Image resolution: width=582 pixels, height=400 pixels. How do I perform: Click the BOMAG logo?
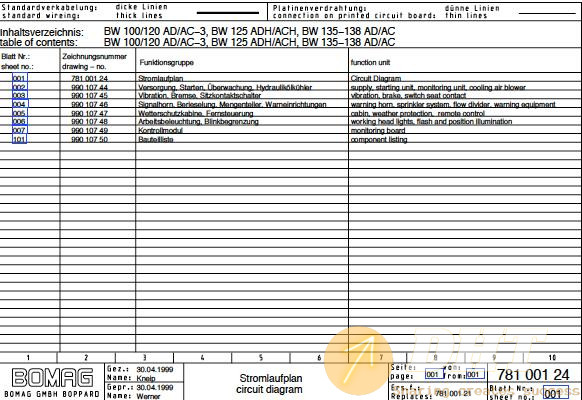52,378
